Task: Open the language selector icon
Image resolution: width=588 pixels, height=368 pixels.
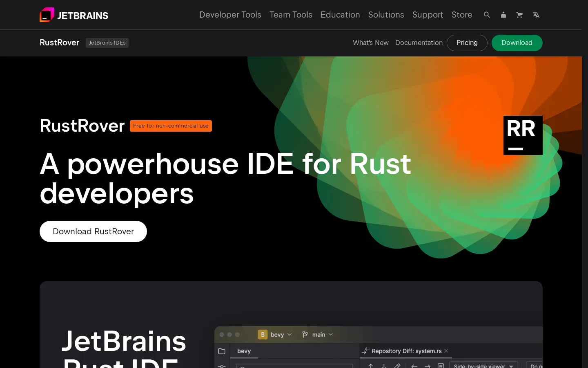Action: (x=536, y=15)
